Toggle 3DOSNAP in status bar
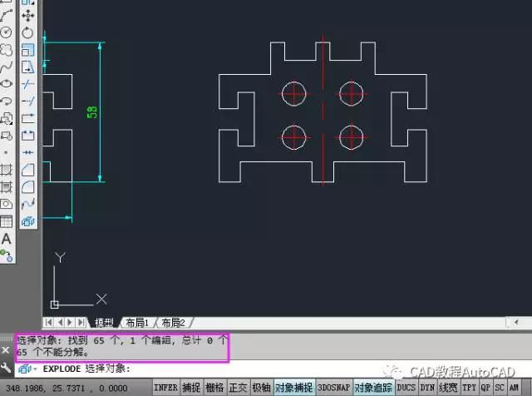Image resolution: width=532 pixels, height=396 pixels. [x=333, y=388]
